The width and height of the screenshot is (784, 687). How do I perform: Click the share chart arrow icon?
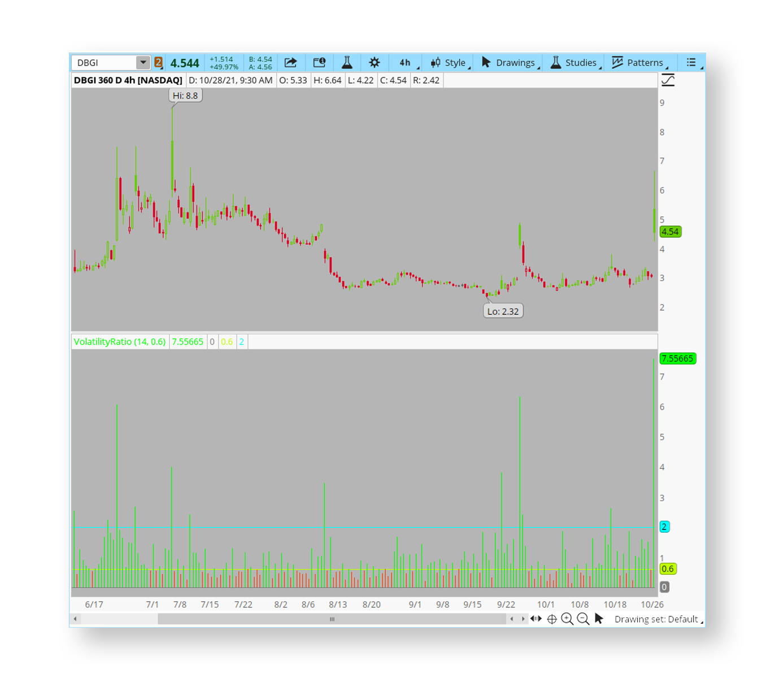290,63
